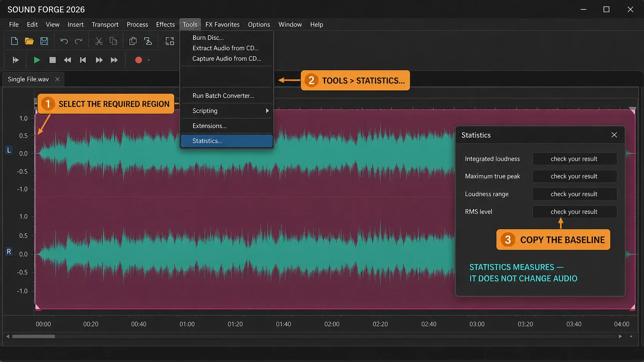Viewport: 644px width, 362px height.
Task: Click the 03:40 timeline label
Action: click(574, 324)
